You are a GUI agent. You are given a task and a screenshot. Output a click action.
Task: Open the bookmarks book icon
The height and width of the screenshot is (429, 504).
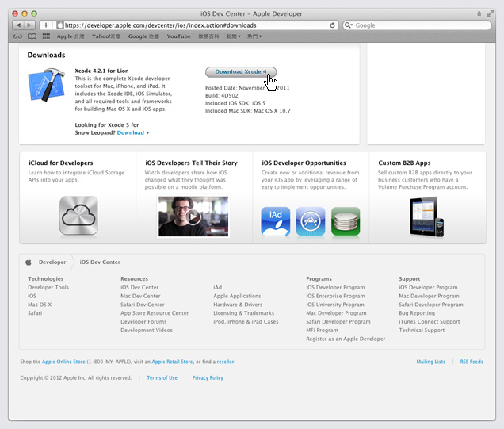[x=32, y=36]
